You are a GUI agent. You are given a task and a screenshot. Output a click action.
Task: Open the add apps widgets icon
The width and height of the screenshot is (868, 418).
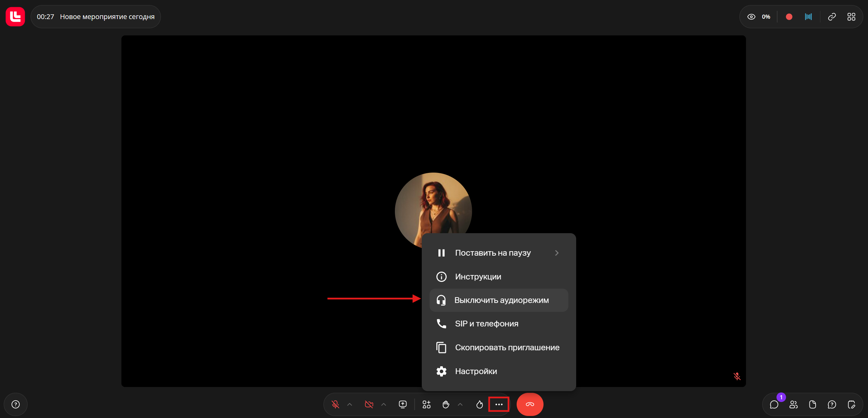(427, 404)
